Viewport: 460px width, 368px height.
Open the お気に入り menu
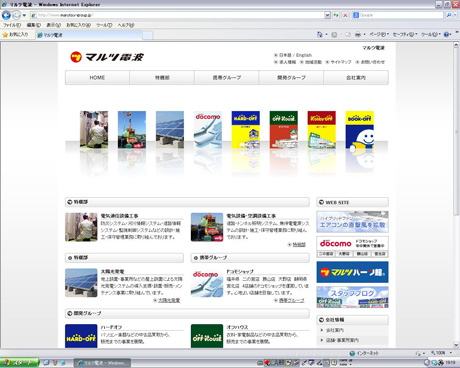click(x=78, y=25)
